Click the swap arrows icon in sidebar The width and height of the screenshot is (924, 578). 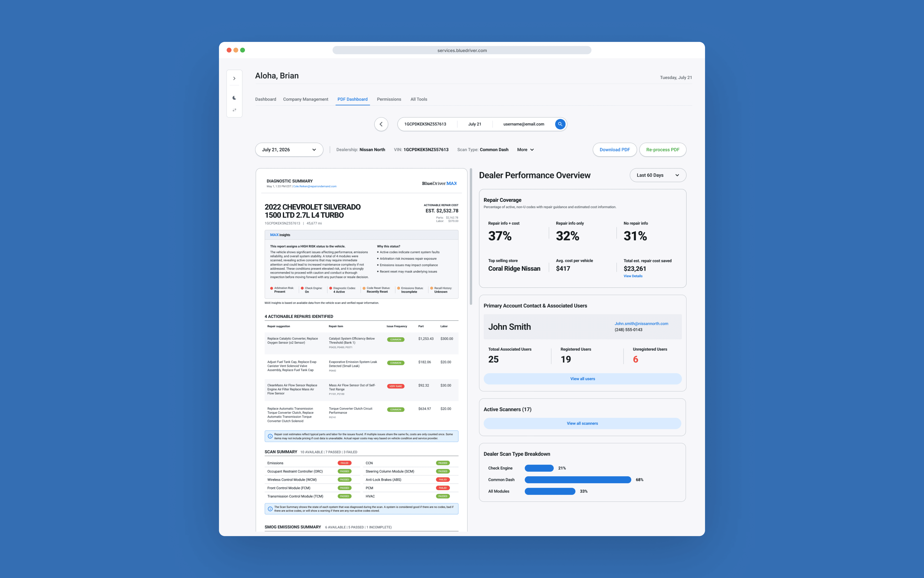coord(234,110)
